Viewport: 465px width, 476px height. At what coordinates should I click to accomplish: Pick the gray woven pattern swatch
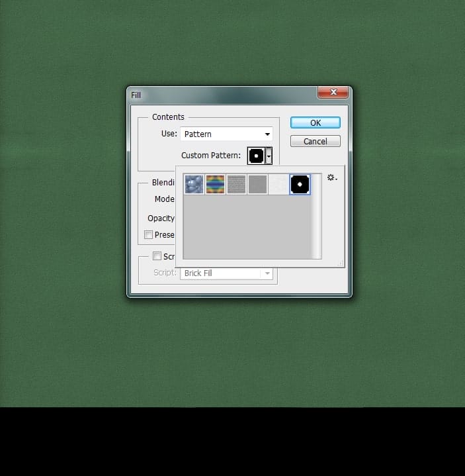coord(236,184)
